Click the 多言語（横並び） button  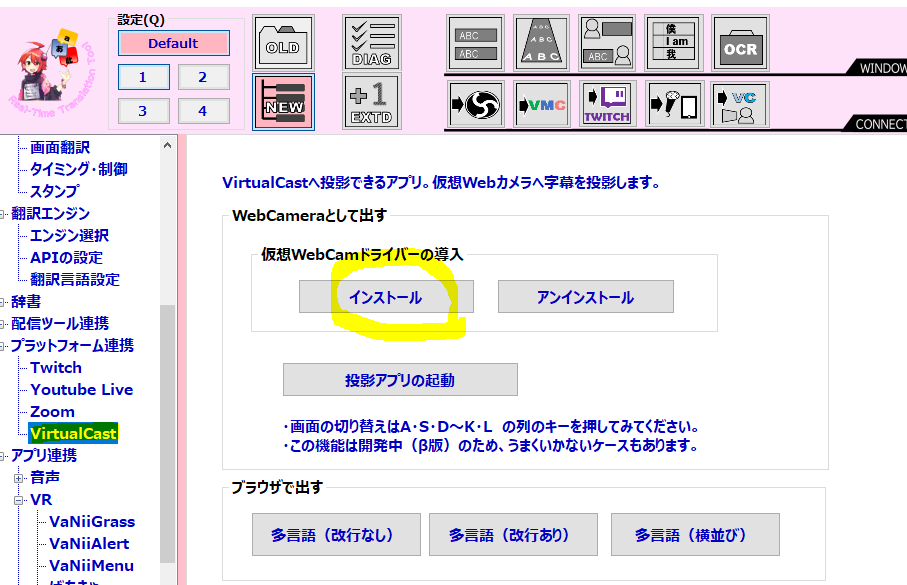(x=695, y=535)
